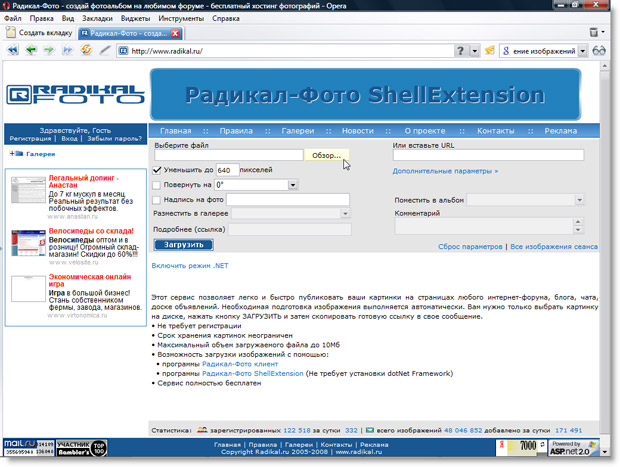Click the rewind navigation icon in toolbar
This screenshot has height=467, width=620.
[13, 50]
